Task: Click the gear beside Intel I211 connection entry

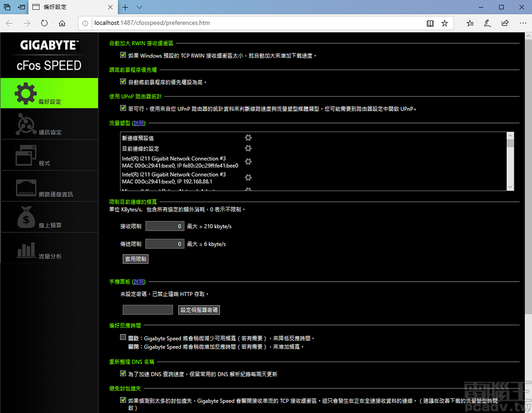Action: tap(248, 162)
